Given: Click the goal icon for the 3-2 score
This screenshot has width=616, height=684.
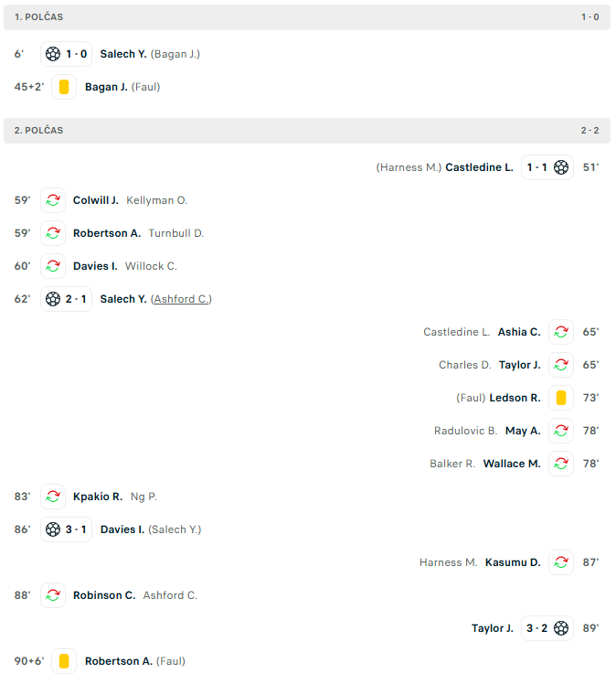Looking at the screenshot, I should tap(561, 628).
